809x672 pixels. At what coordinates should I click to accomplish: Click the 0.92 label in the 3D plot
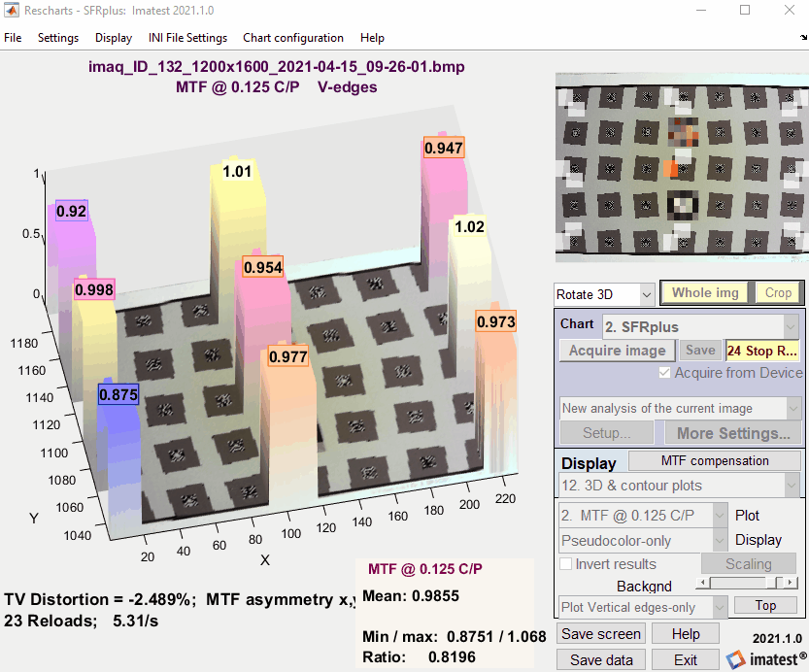click(71, 211)
